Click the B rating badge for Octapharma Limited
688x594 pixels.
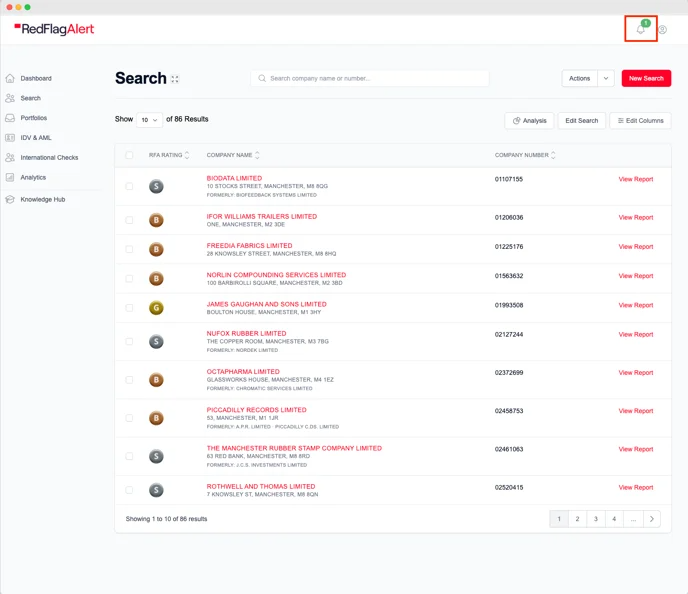(x=156, y=380)
